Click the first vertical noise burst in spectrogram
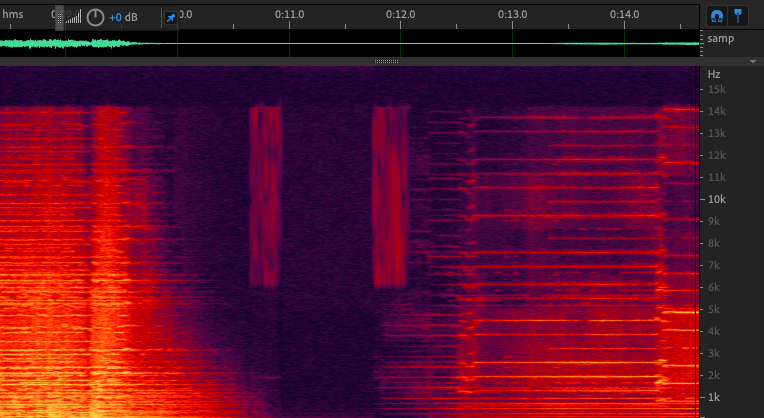The image size is (764, 418). [266, 195]
